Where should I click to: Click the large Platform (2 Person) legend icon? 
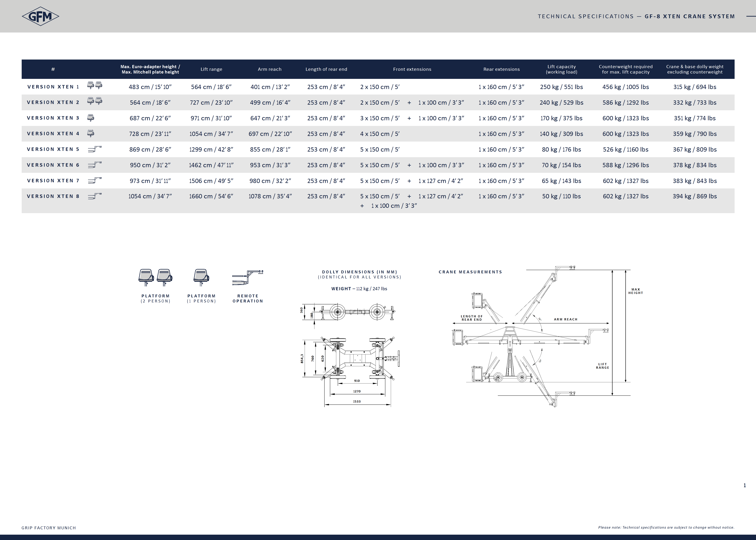(155, 277)
